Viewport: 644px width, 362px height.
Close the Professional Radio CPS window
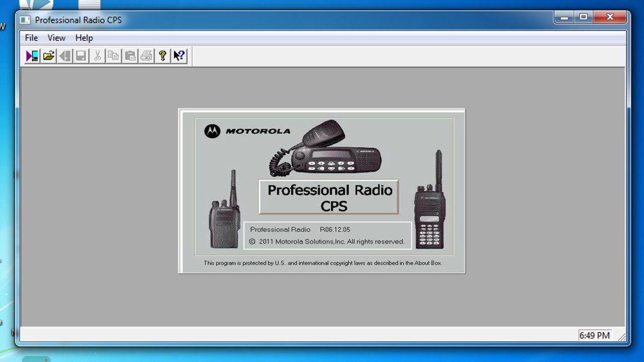(x=610, y=18)
